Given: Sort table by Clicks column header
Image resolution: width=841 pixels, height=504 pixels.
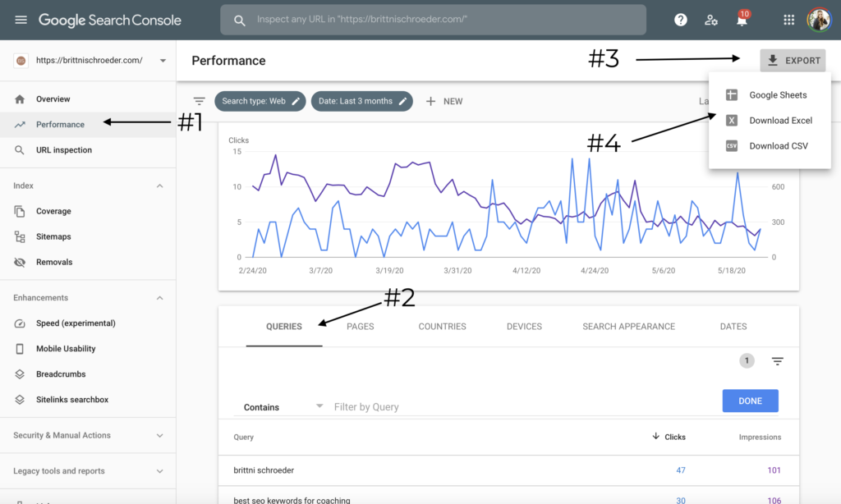Looking at the screenshot, I should pyautogui.click(x=669, y=437).
